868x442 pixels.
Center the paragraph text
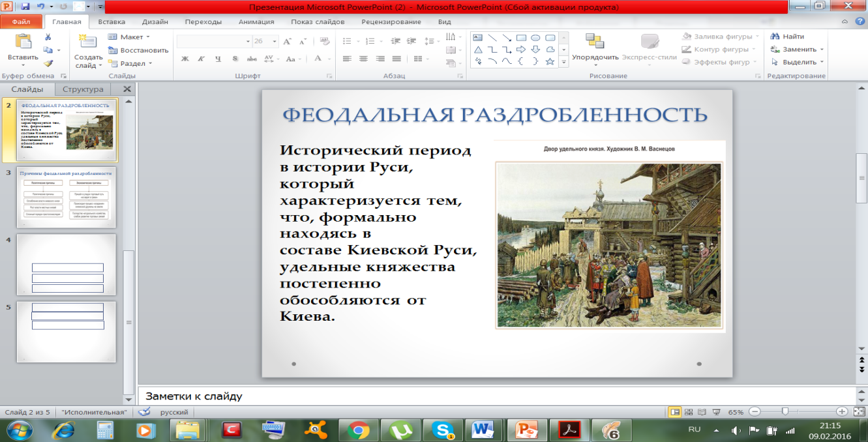tap(363, 59)
